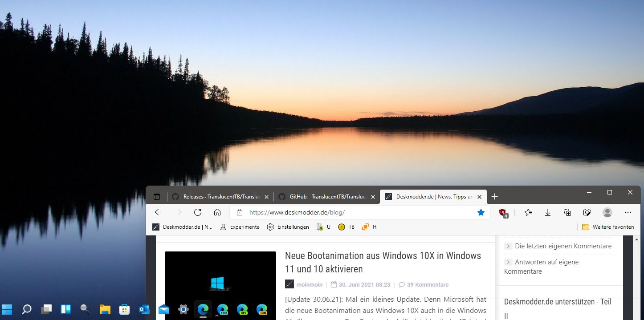Toggle the blue favorite star in address bar
The width and height of the screenshot is (644, 320).
(x=481, y=212)
